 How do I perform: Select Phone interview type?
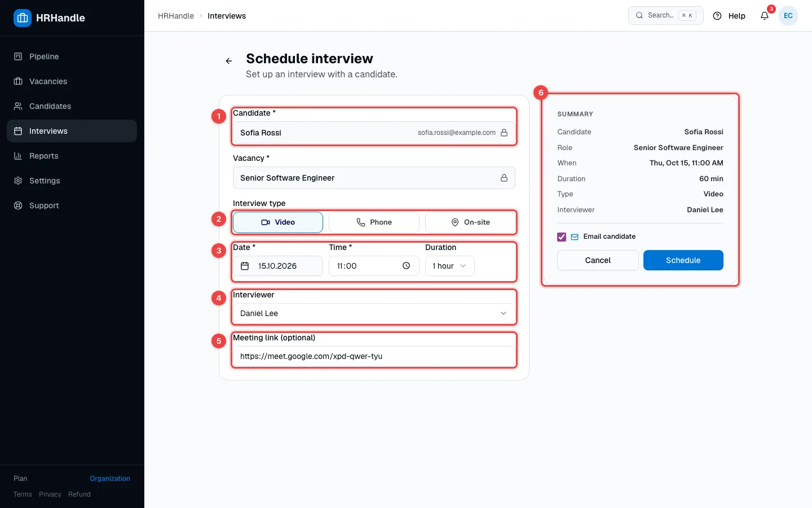[x=374, y=222]
